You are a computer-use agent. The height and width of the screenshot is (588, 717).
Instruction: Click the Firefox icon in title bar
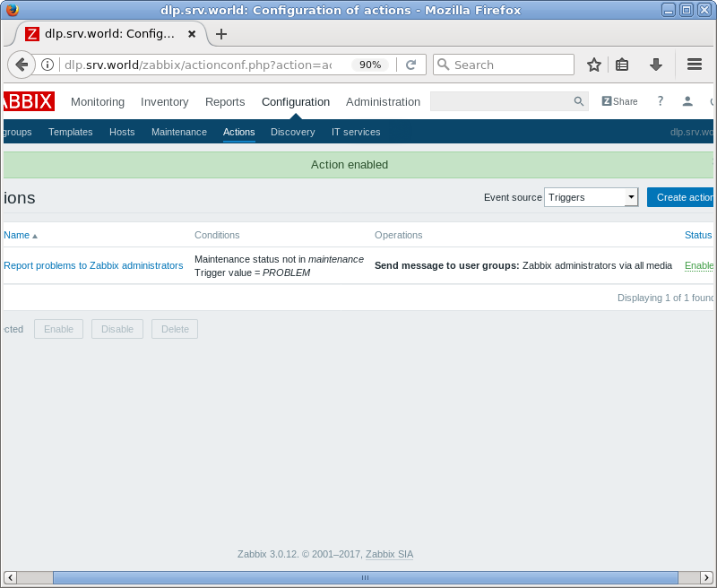pyautogui.click(x=13, y=10)
